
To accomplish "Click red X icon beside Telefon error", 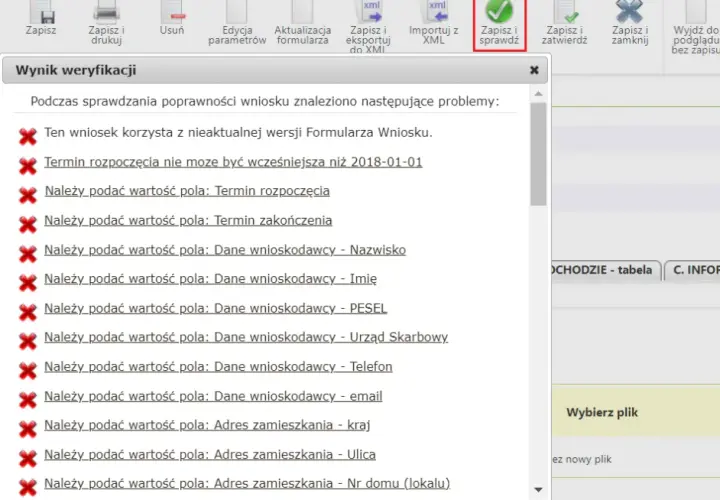I will (28, 371).
